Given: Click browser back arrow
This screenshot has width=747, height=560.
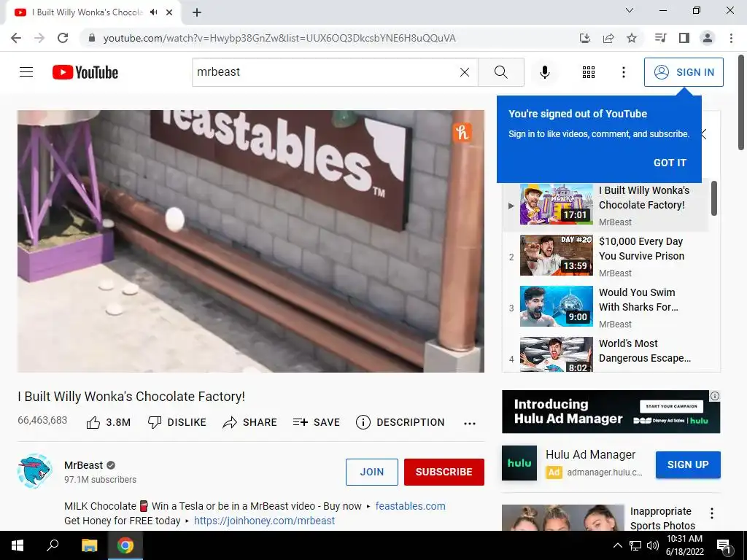Looking at the screenshot, I should [x=16, y=38].
